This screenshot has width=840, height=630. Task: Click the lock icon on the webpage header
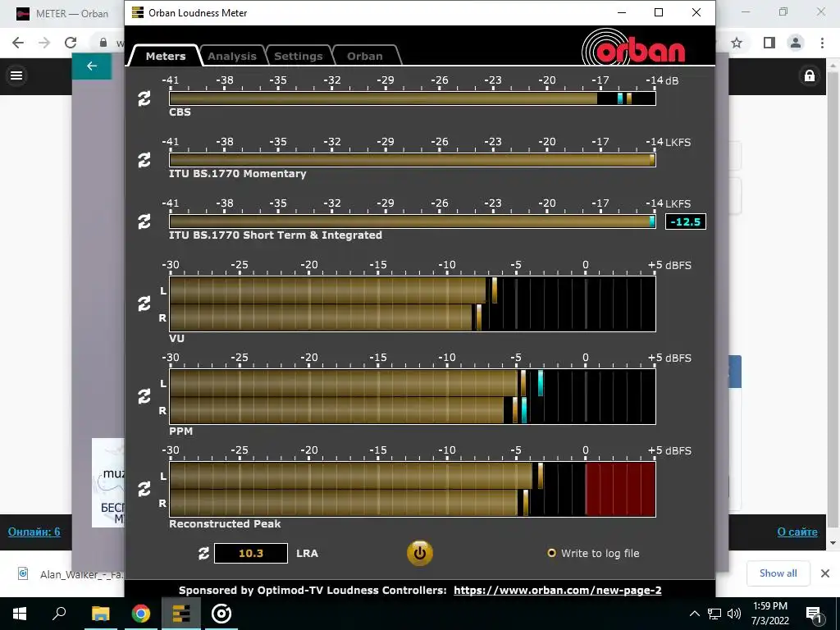(x=810, y=75)
